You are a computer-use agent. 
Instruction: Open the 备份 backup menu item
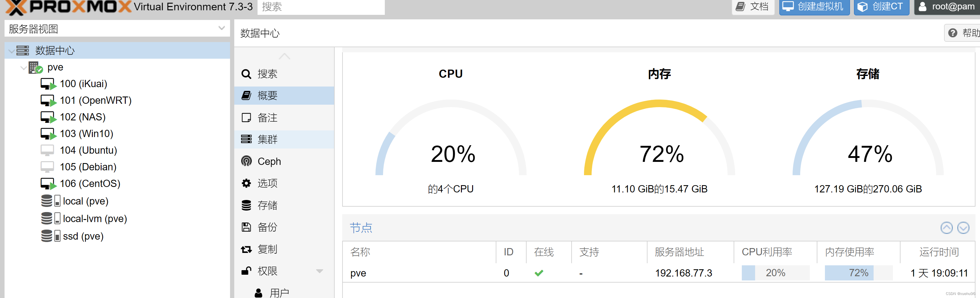coord(284,227)
